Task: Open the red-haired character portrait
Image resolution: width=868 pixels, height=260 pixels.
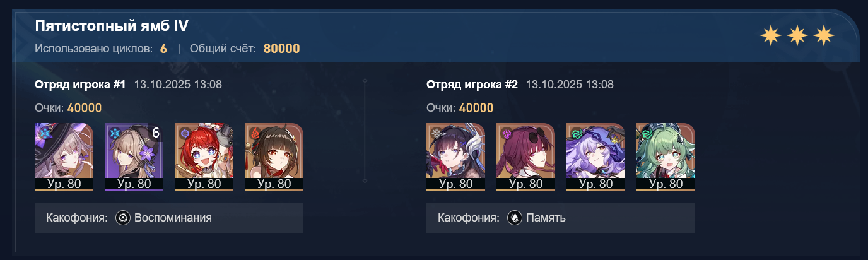Action: (204, 157)
